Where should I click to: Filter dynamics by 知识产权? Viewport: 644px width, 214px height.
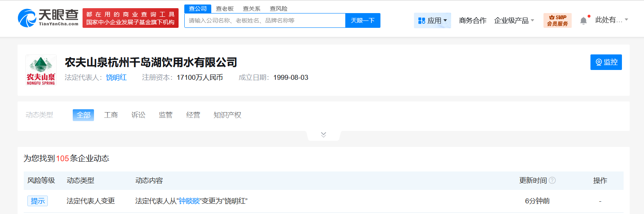click(x=227, y=115)
